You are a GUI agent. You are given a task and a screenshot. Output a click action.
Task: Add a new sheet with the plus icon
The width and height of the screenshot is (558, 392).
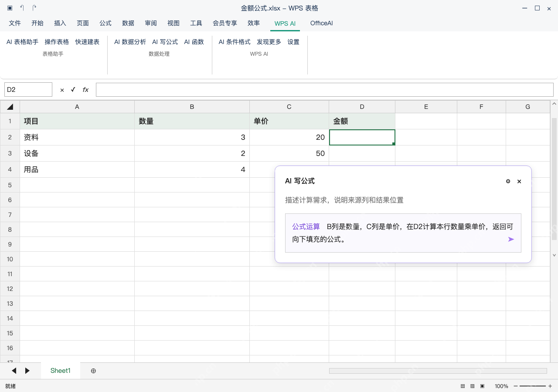tap(93, 371)
